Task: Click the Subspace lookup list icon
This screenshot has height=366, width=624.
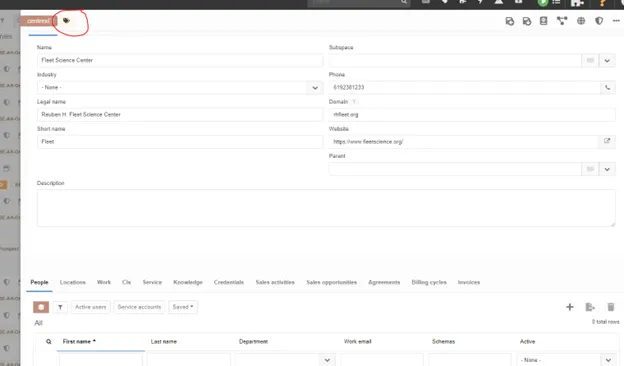Action: 590,60
